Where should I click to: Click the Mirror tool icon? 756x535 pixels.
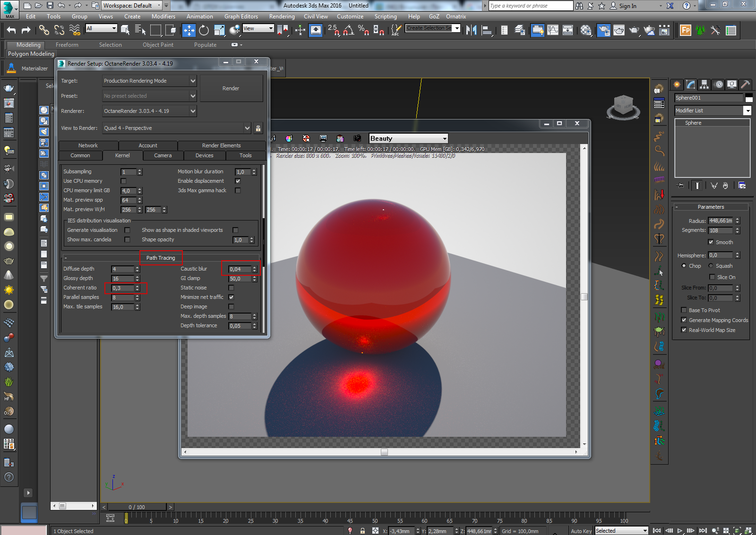coord(471,30)
